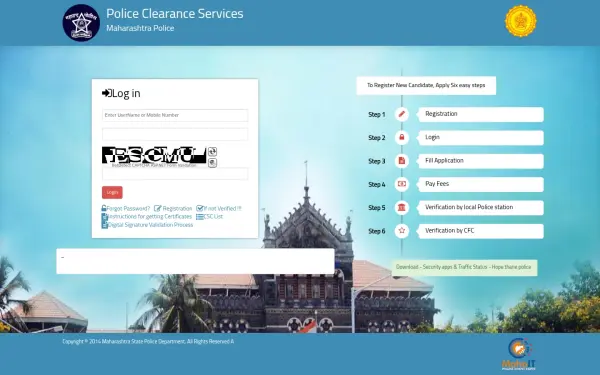
Task: Focus the username or mobile number field
Action: click(175, 115)
